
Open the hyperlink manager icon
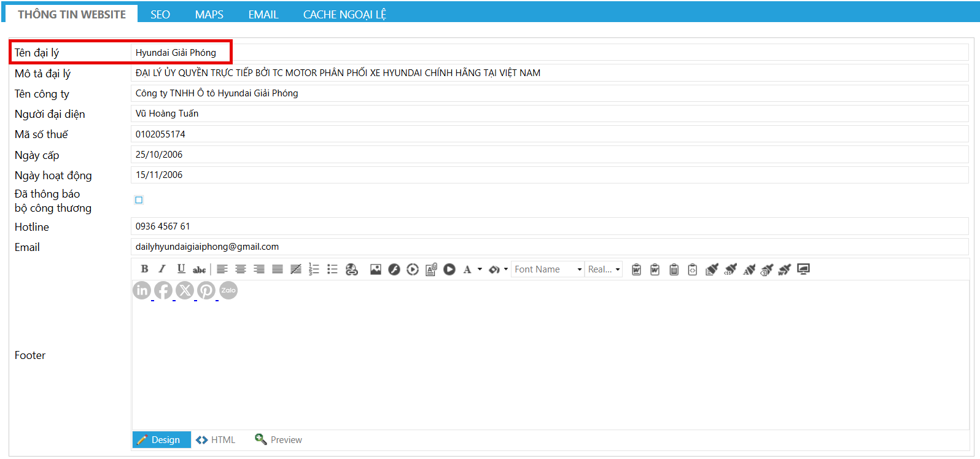351,269
